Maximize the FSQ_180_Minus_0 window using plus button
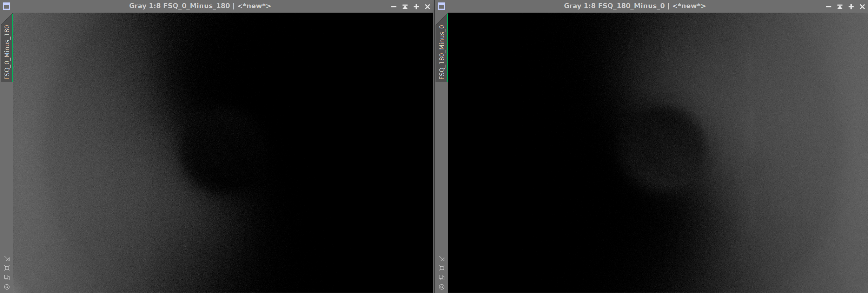The height and width of the screenshot is (293, 868). 851,7
